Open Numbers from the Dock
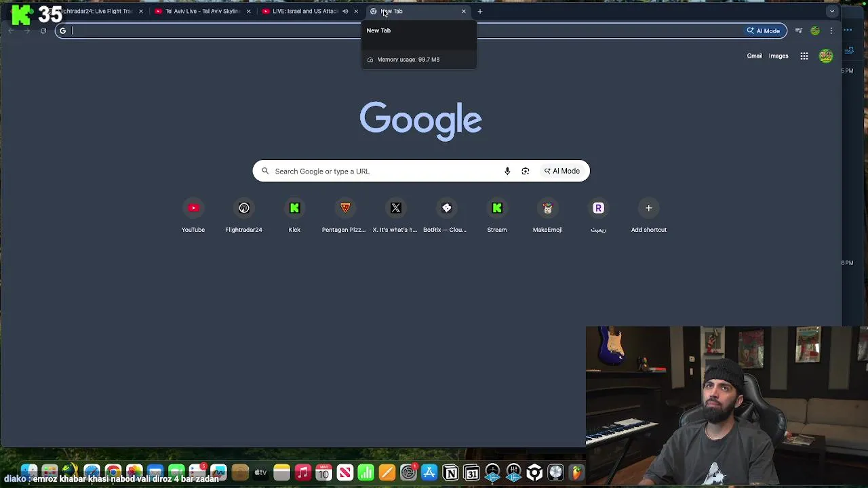Image resolution: width=868 pixels, height=488 pixels. 366,472
